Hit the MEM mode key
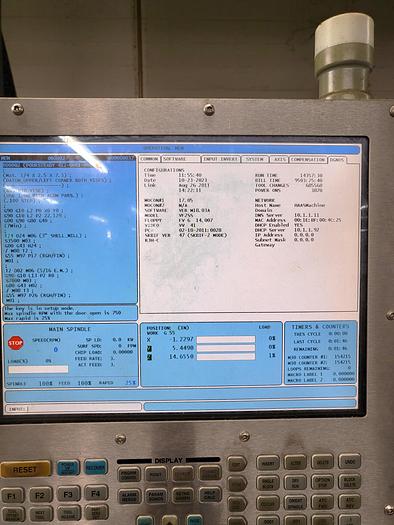 237,484
